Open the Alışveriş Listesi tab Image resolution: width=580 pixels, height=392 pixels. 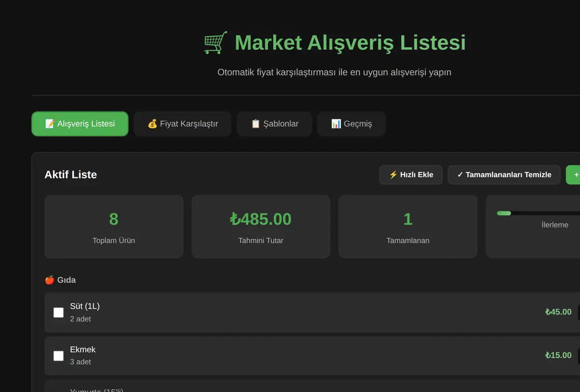point(80,124)
